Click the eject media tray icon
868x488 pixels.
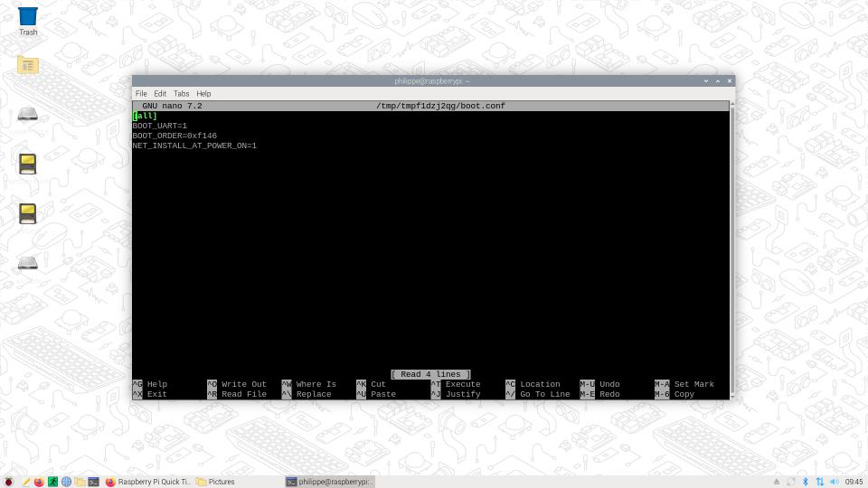(x=777, y=482)
